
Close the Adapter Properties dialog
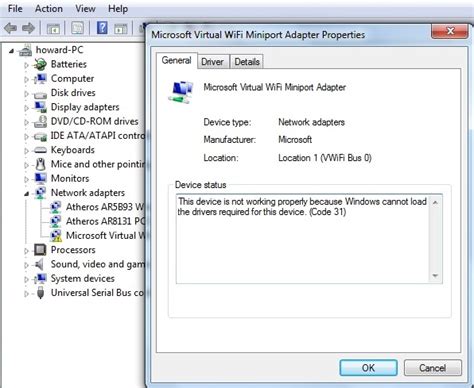click(x=450, y=31)
